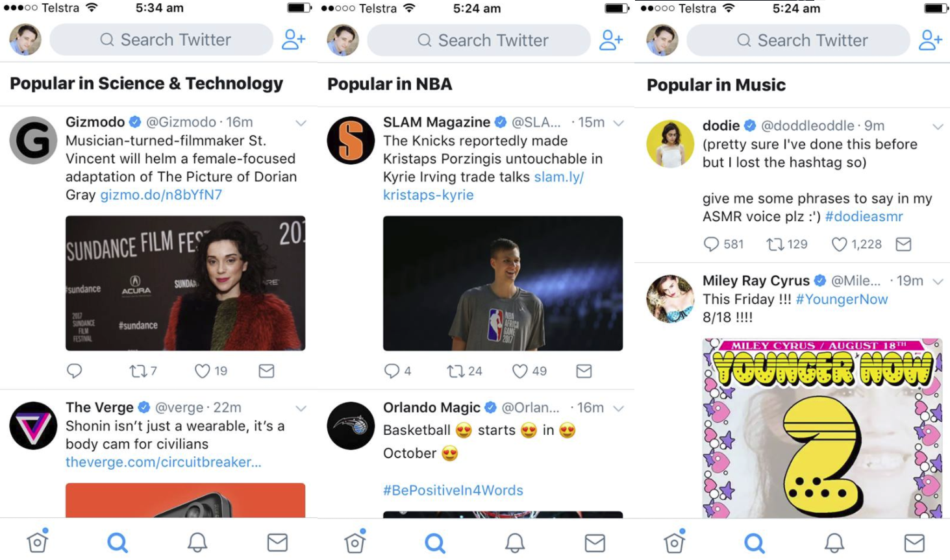
Task: Open theverge.com/circuitbreaker link
Action: [164, 462]
